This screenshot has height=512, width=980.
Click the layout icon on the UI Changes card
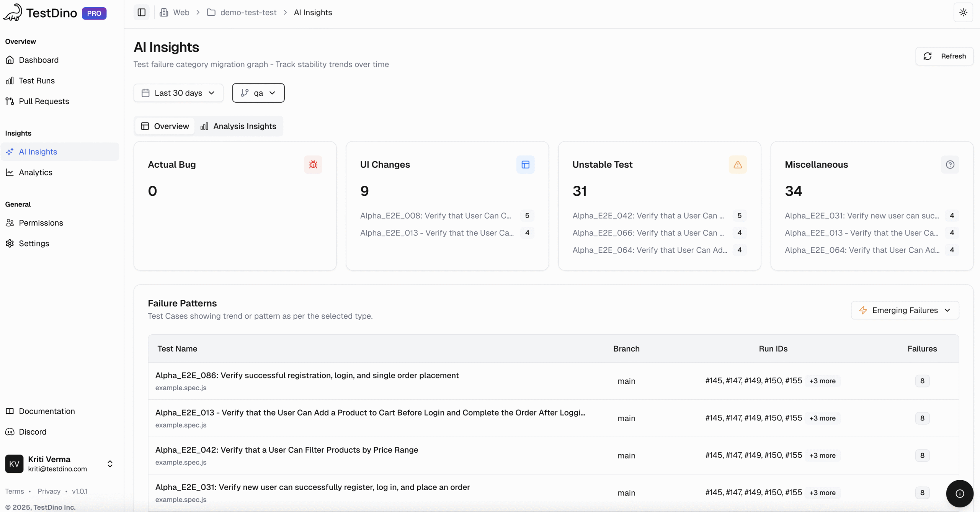tap(525, 164)
